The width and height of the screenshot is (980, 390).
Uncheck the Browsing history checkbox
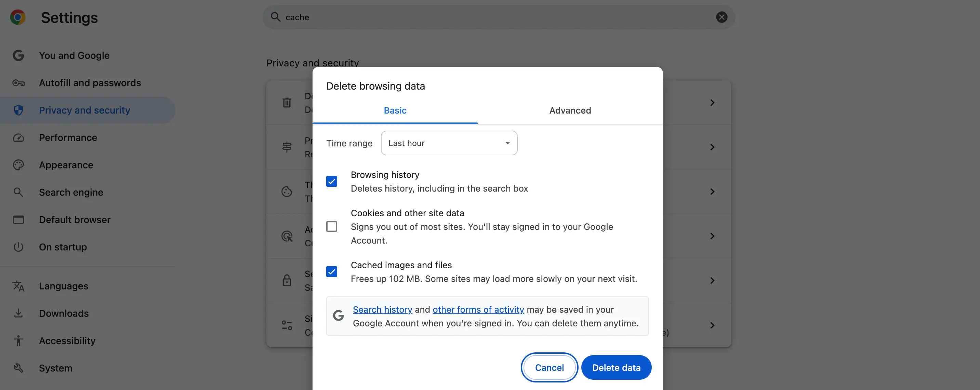332,181
